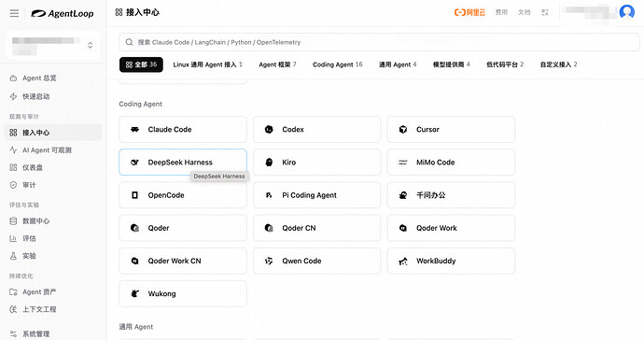The height and width of the screenshot is (340, 644).
Task: Open the Qoder CN card
Action: (x=316, y=228)
